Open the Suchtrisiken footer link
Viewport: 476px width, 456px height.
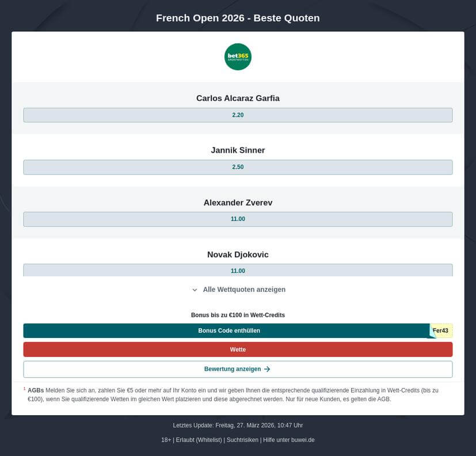click(242, 440)
